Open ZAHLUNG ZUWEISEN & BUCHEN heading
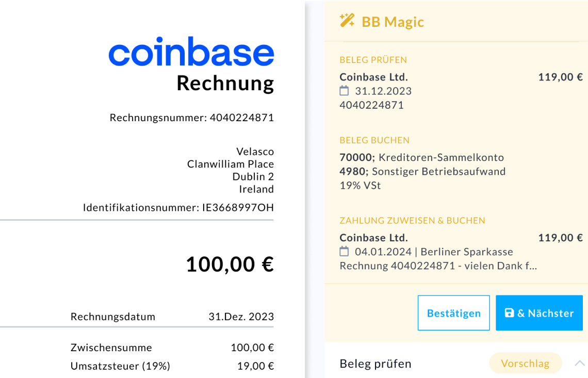 [x=412, y=221]
